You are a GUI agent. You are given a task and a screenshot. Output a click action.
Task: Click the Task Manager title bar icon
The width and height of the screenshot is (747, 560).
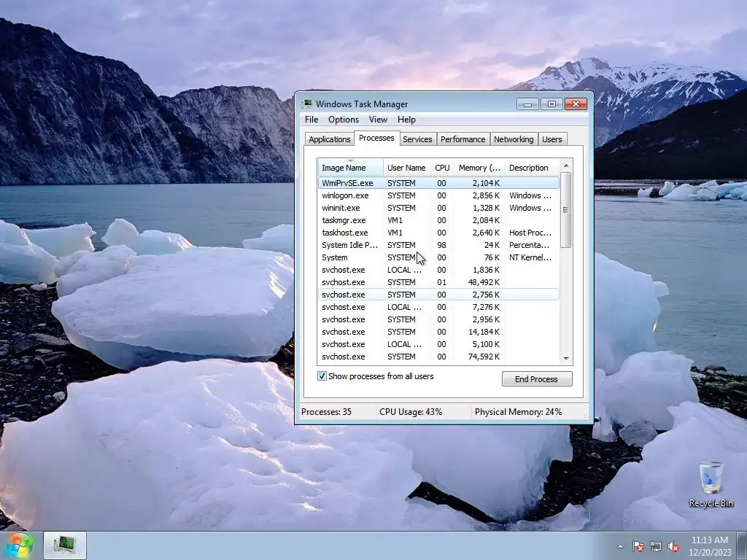pos(307,104)
